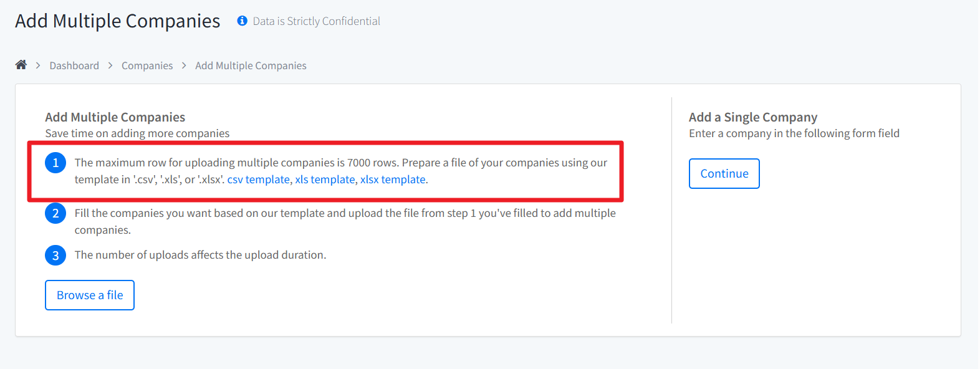The height and width of the screenshot is (369, 980).
Task: Download the csv template
Action: click(x=258, y=180)
